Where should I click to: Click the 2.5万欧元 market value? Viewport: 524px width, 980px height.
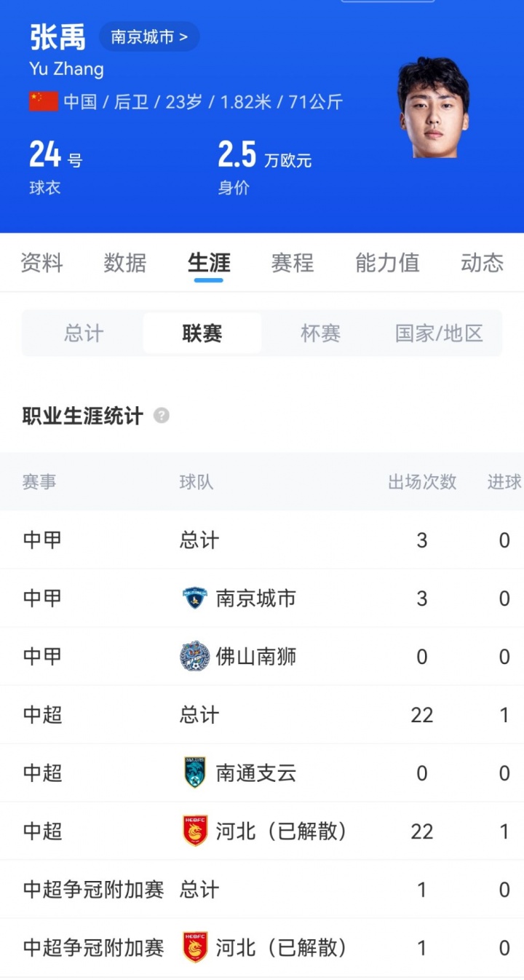click(x=259, y=156)
